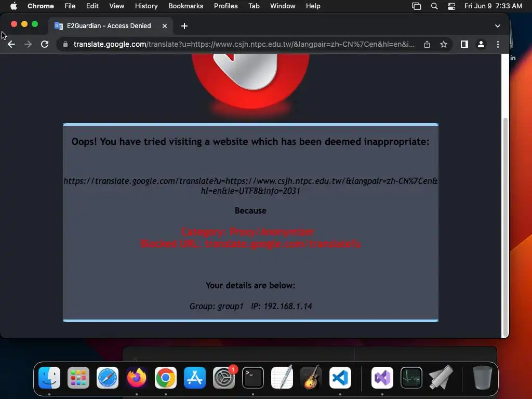Open the Profiles menu
The width and height of the screenshot is (532, 399).
[225, 6]
